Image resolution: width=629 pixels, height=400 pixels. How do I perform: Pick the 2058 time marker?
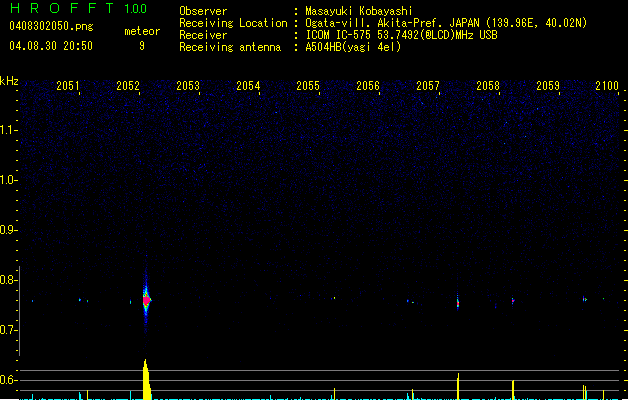tap(488, 87)
